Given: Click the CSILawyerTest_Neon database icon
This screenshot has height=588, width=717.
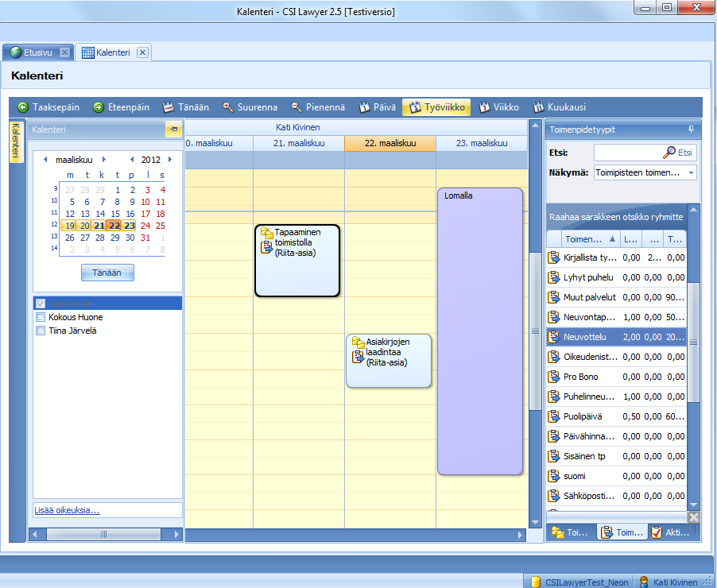Looking at the screenshot, I should pyautogui.click(x=536, y=582).
